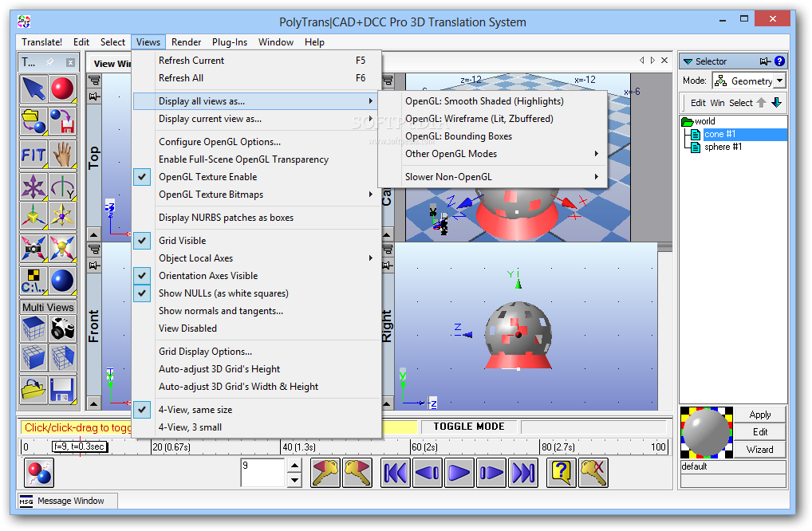This screenshot has height=531, width=812.
Task: Choose OpenGL: Wireframe (Lit, Zbuffered)
Action: coord(493,119)
